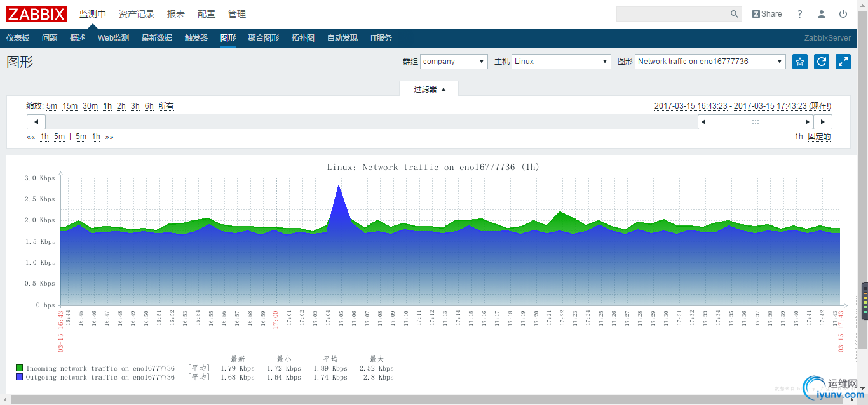Click the time range slider handle
This screenshot has width=868, height=405.
755,122
